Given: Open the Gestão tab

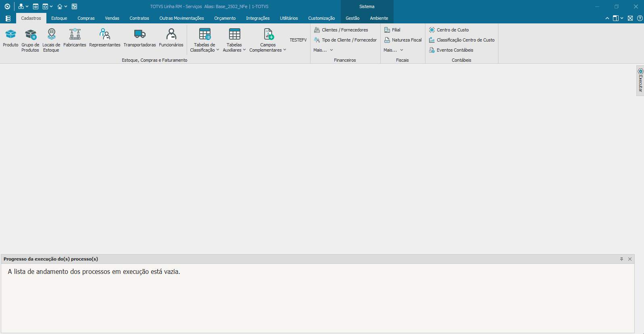Looking at the screenshot, I should pyautogui.click(x=352, y=18).
